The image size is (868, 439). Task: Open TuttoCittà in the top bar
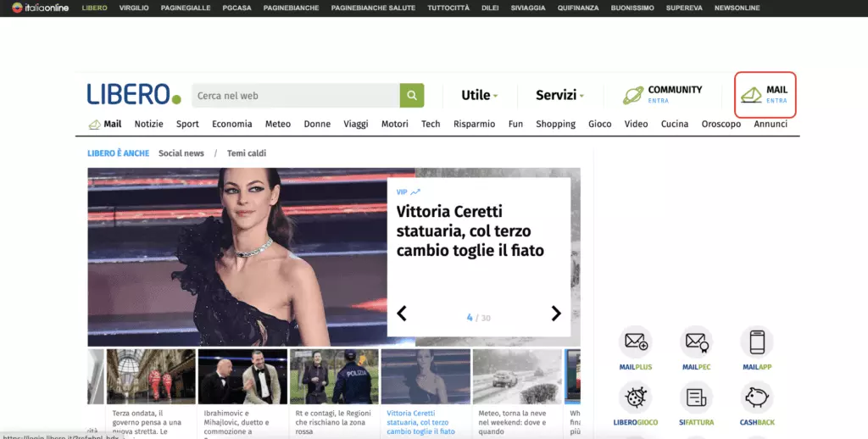pos(448,8)
